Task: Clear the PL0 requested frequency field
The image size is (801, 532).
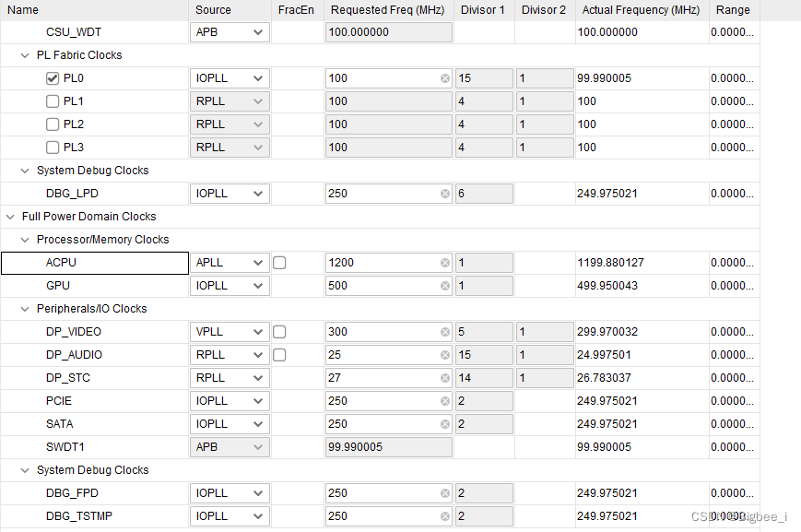Action: (445, 77)
